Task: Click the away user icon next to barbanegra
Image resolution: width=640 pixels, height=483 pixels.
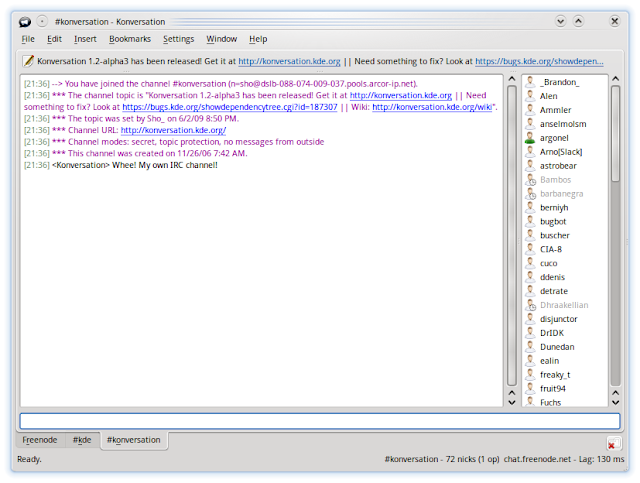Action: [530, 194]
